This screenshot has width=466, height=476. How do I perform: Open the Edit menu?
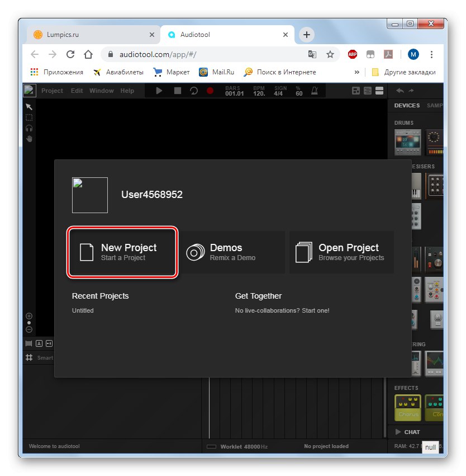[x=77, y=91]
